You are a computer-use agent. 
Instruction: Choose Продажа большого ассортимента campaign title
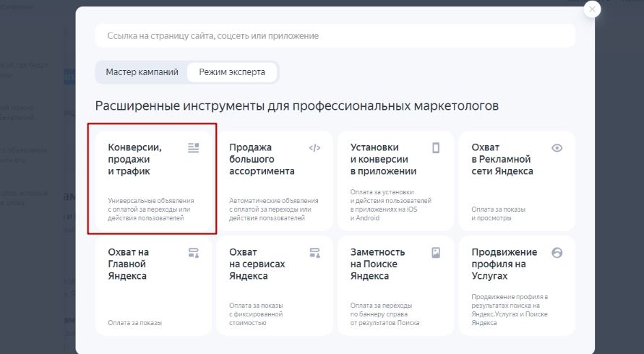(x=262, y=160)
